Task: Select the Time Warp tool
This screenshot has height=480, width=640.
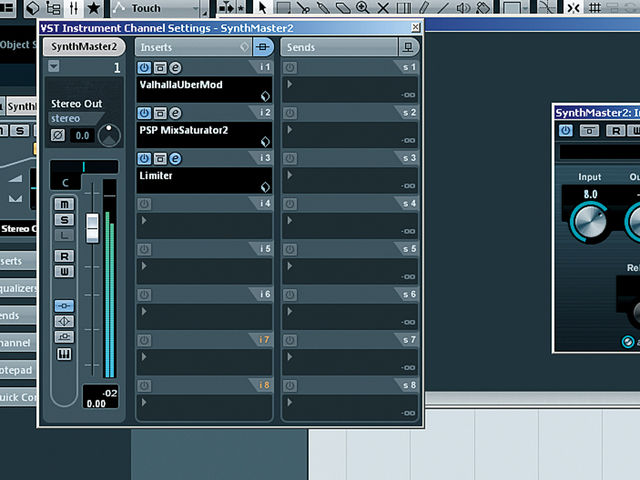Action: [x=403, y=7]
